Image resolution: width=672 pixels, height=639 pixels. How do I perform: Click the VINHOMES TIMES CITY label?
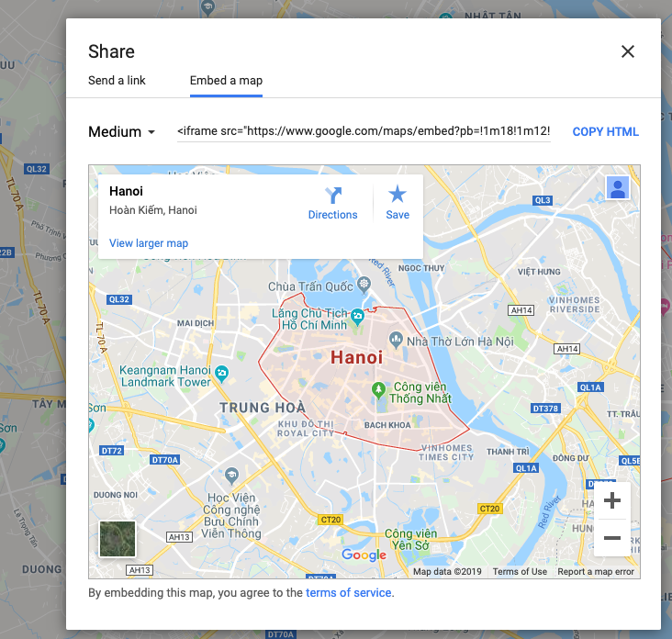[446, 453]
